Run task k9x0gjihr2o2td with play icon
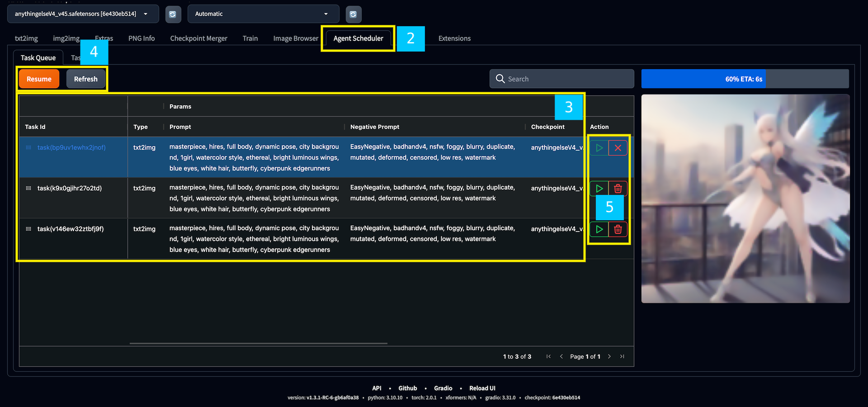868x407 pixels. (x=599, y=188)
